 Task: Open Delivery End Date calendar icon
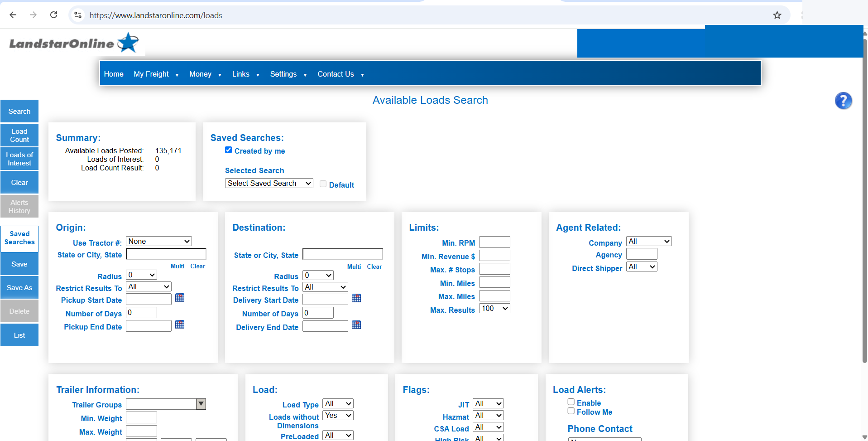point(356,325)
